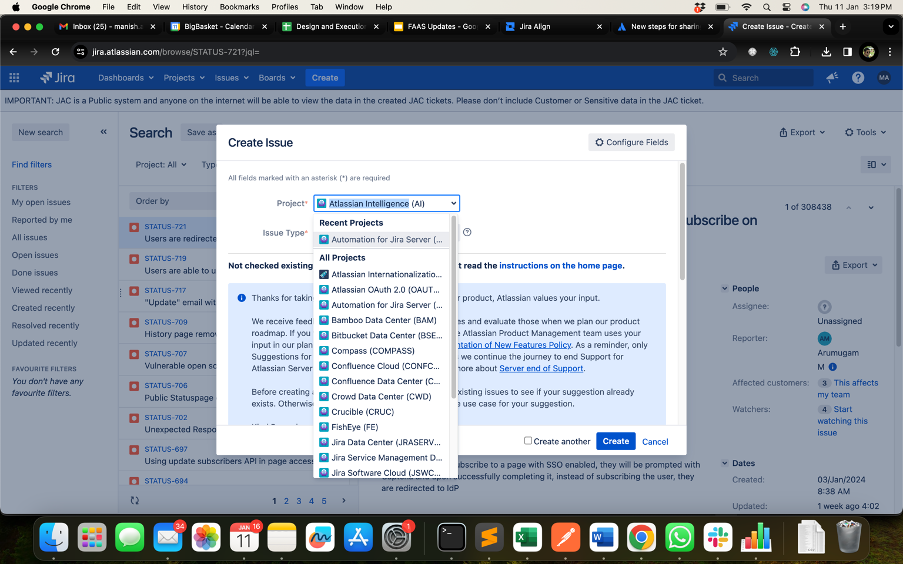This screenshot has width=904, height=564.
Task: Open the Project: All filter dropdown
Action: click(161, 164)
